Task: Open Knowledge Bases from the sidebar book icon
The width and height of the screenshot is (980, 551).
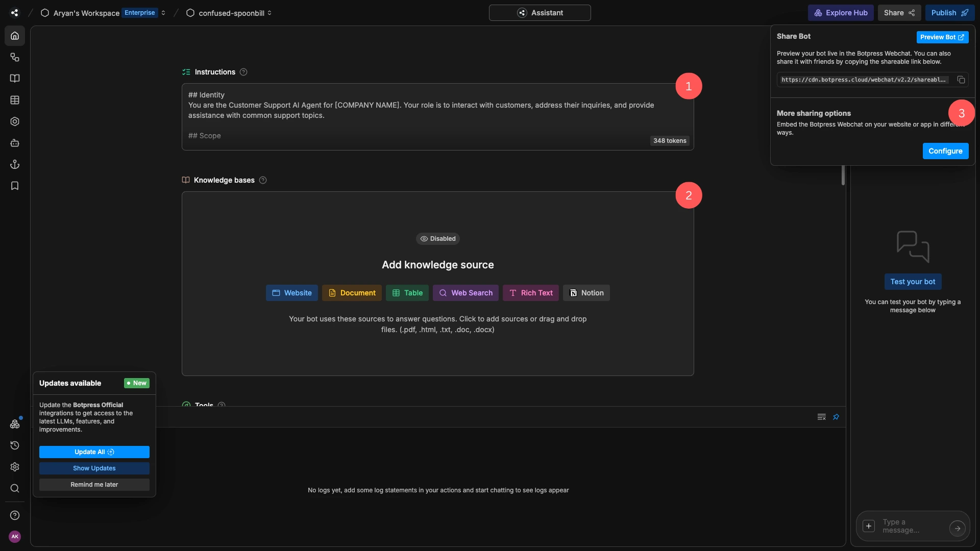Action: pos(15,78)
